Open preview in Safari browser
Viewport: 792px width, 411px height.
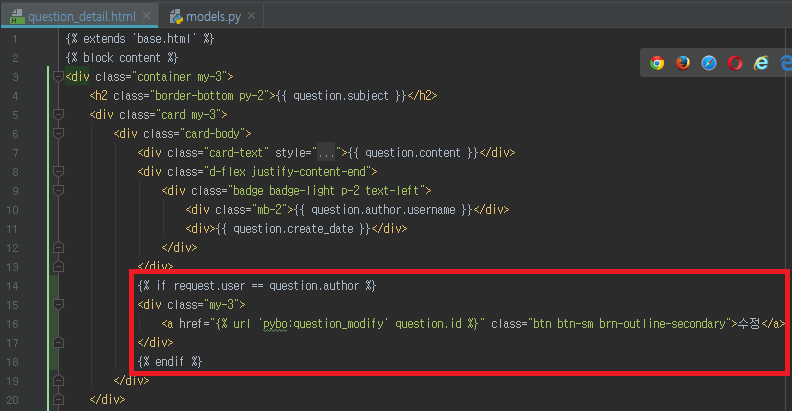click(709, 63)
